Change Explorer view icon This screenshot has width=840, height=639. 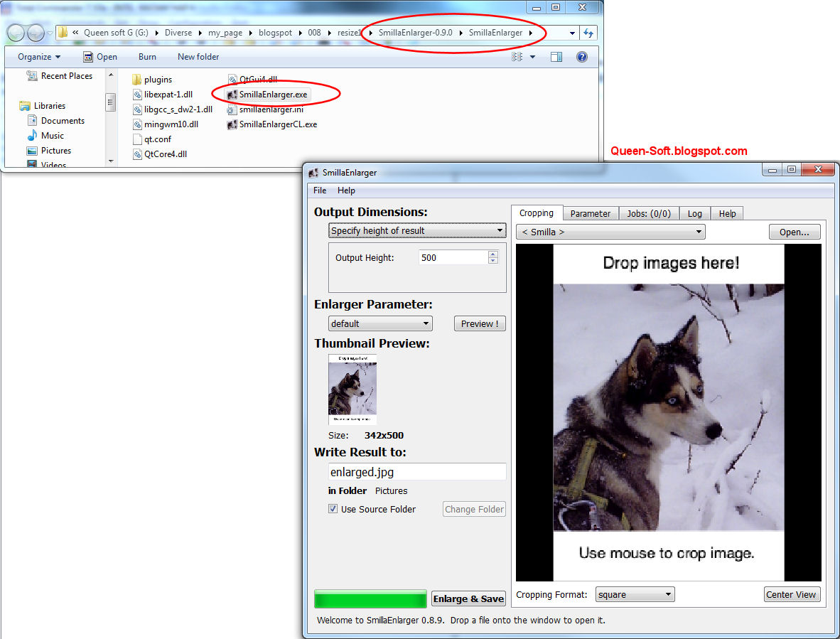tap(517, 57)
